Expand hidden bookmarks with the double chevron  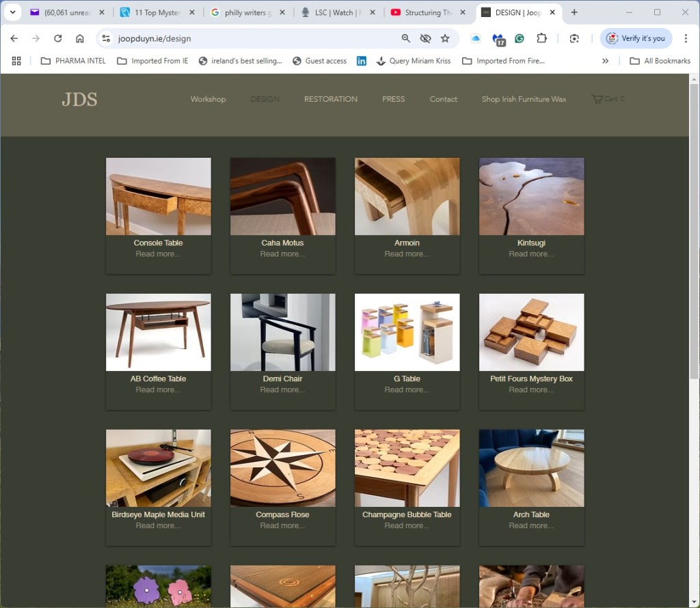tap(605, 61)
